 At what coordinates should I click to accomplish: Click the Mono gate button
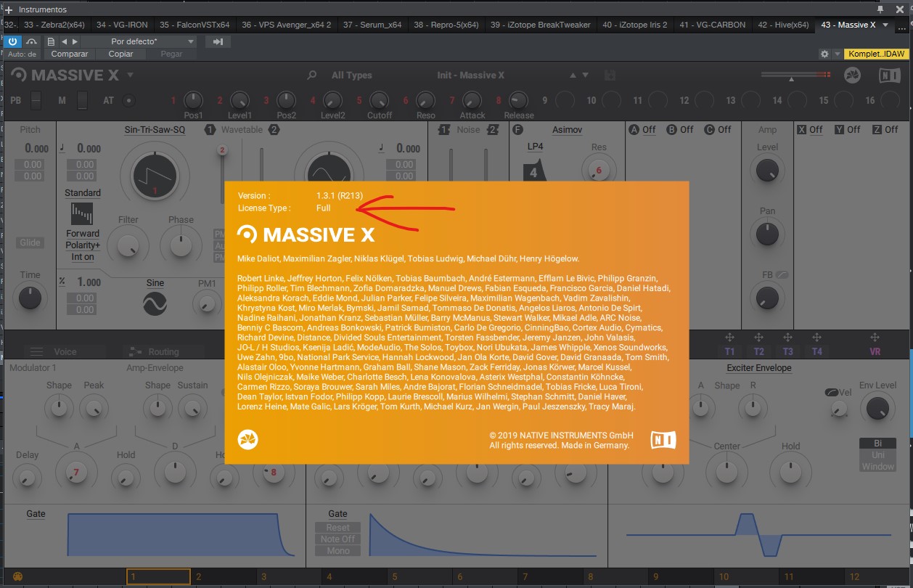(x=337, y=551)
